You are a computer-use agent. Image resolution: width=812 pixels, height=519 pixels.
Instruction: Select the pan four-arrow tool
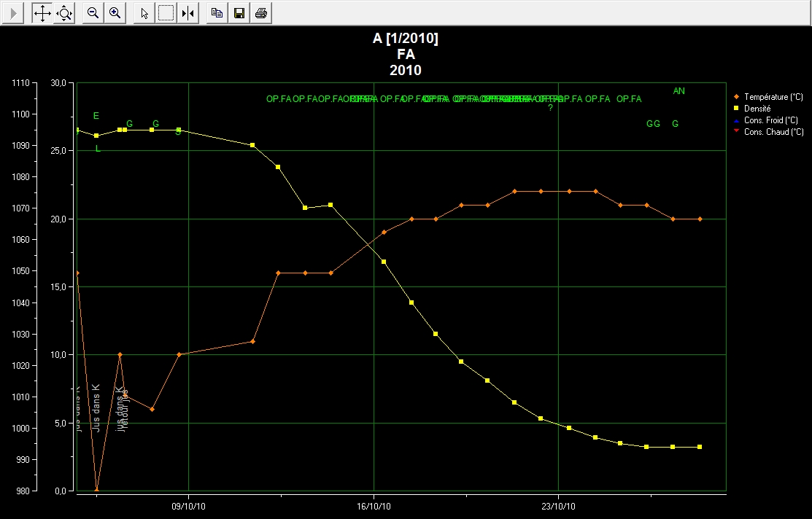pos(42,12)
